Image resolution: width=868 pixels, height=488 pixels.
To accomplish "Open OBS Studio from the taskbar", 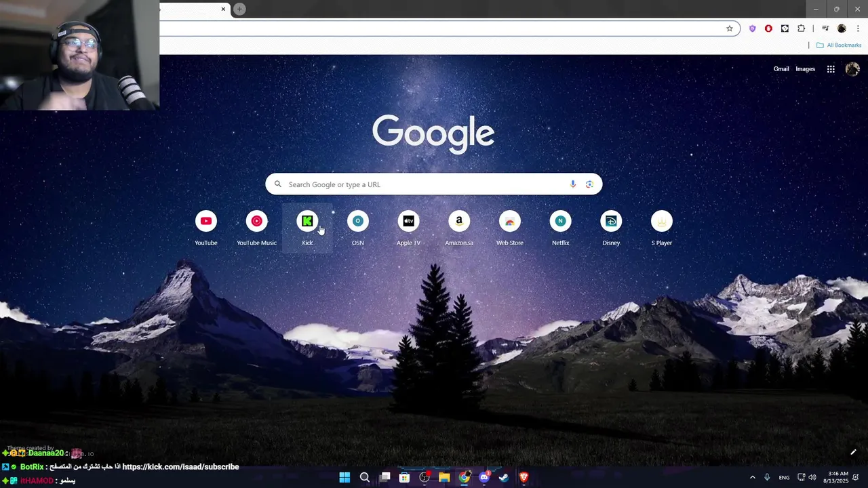I will pyautogui.click(x=425, y=477).
